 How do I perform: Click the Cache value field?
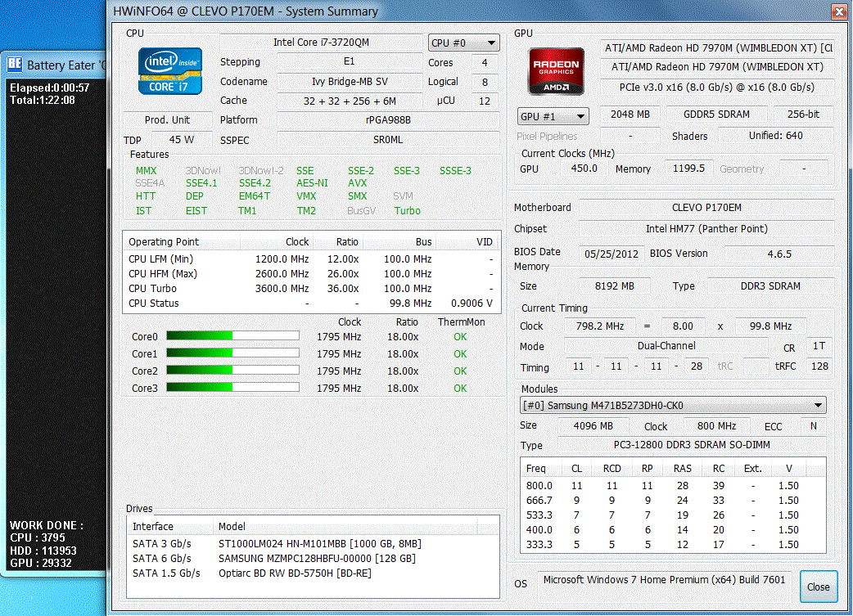pyautogui.click(x=350, y=101)
